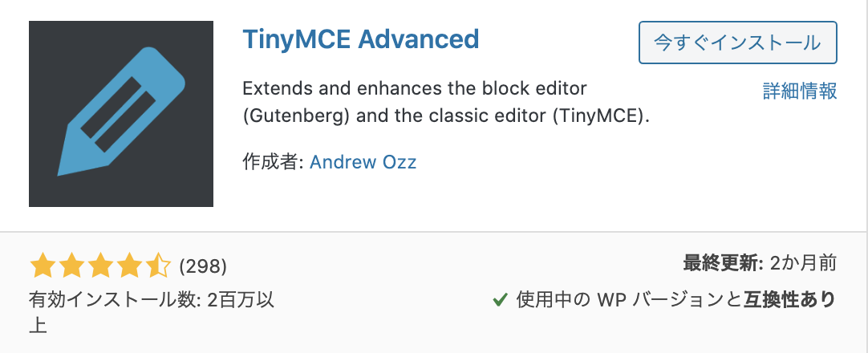The width and height of the screenshot is (868, 353).
Task: Click the first rating star
Action: [x=43, y=266]
